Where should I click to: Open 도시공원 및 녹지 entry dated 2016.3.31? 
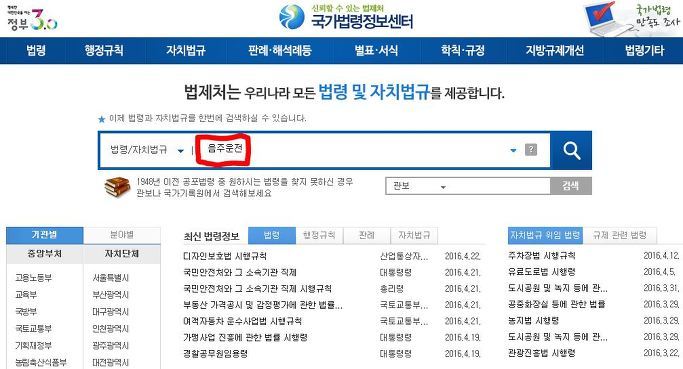[x=558, y=288]
